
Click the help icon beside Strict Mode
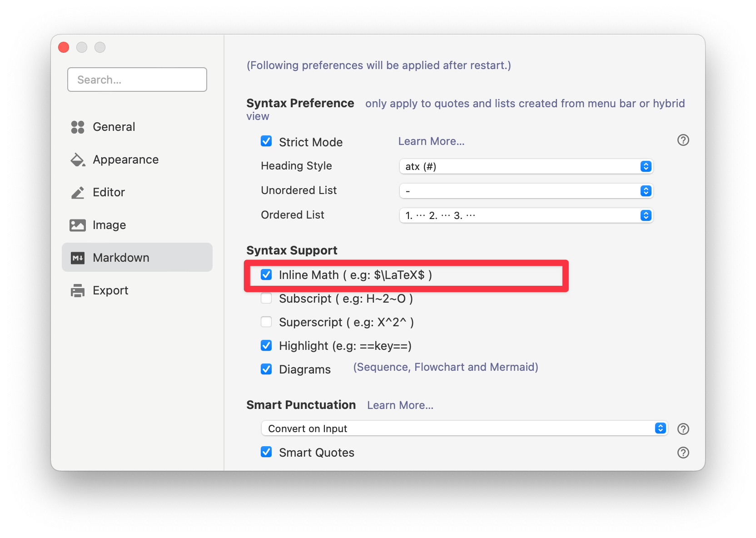[683, 140]
